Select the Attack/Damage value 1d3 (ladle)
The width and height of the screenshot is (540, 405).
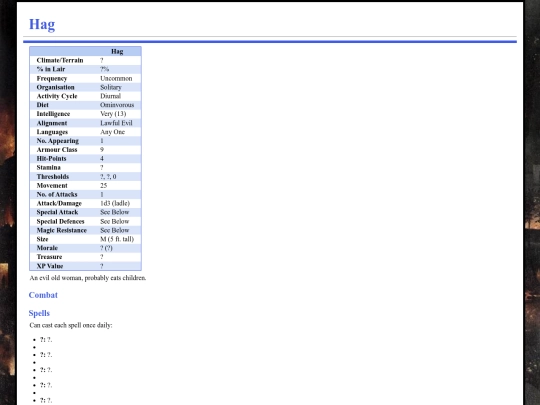click(x=115, y=204)
